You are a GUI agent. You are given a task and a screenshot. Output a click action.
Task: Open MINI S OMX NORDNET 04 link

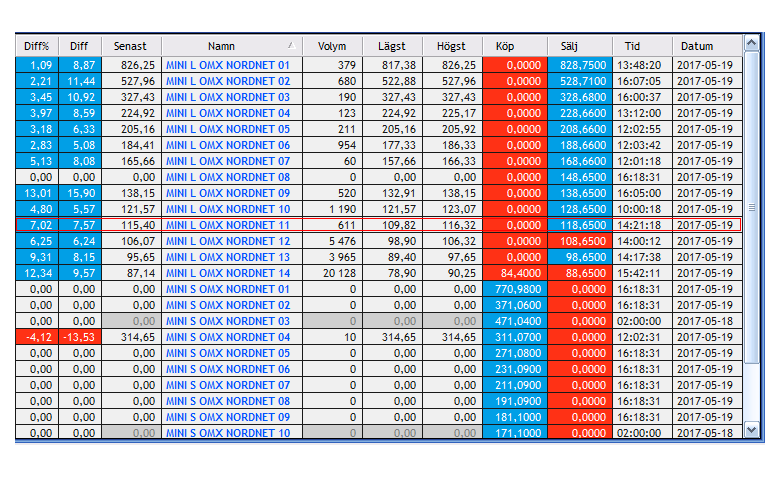pyautogui.click(x=228, y=337)
